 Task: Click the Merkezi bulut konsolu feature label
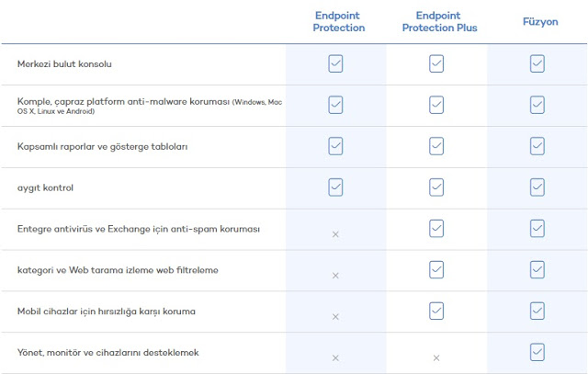pos(63,64)
